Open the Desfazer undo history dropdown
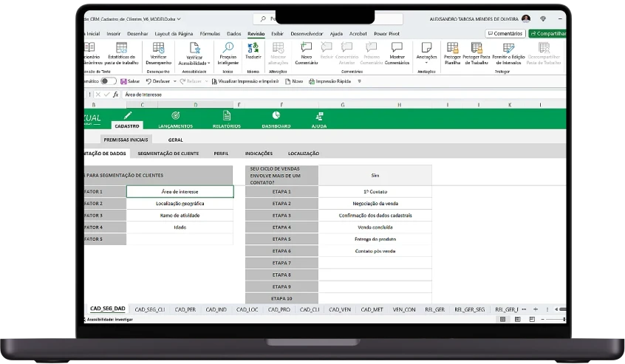This screenshot has height=364, width=625. tap(174, 81)
